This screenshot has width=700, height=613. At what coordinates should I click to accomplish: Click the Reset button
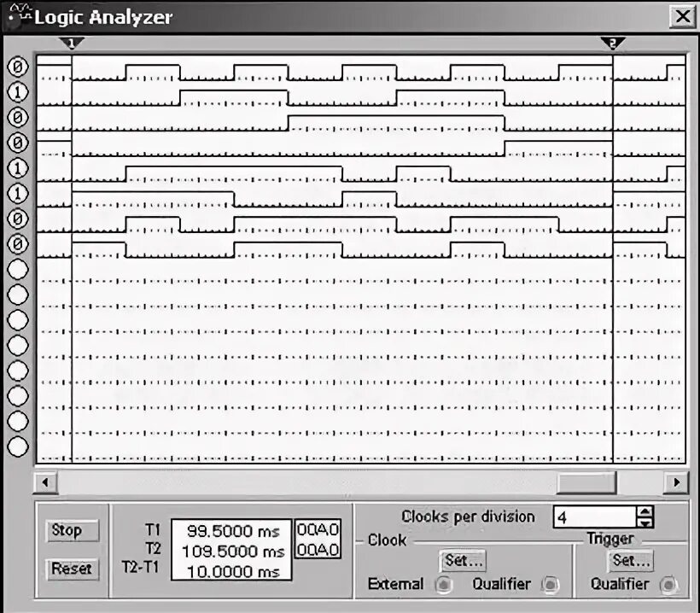72,569
